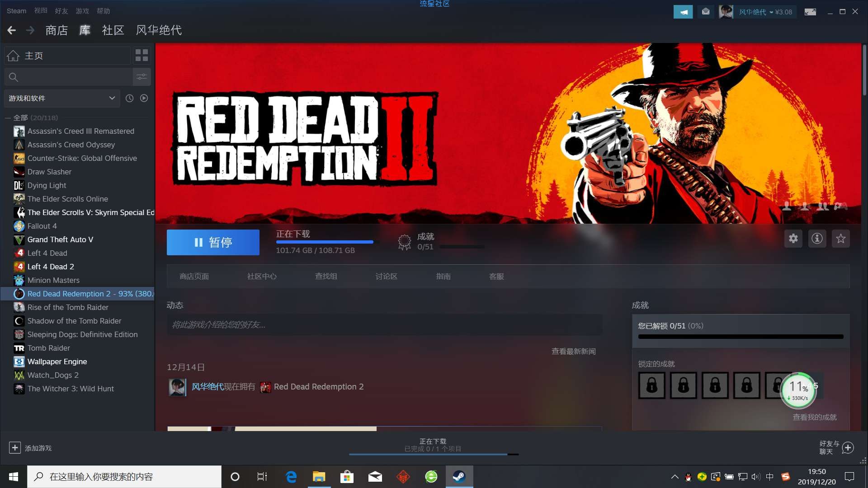Show hidden system tray icons
868x488 pixels.
(x=675, y=477)
